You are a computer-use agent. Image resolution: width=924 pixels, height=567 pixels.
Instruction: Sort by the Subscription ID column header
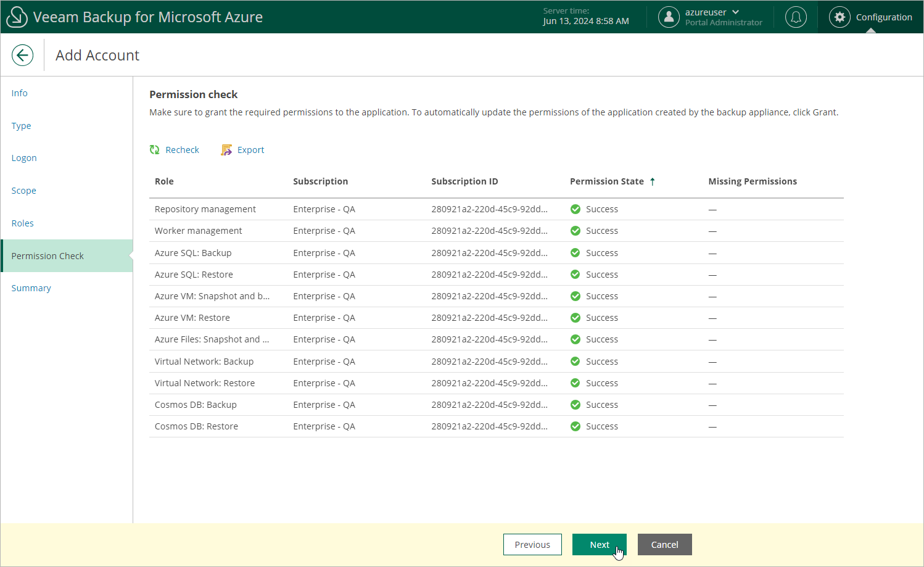tap(464, 181)
